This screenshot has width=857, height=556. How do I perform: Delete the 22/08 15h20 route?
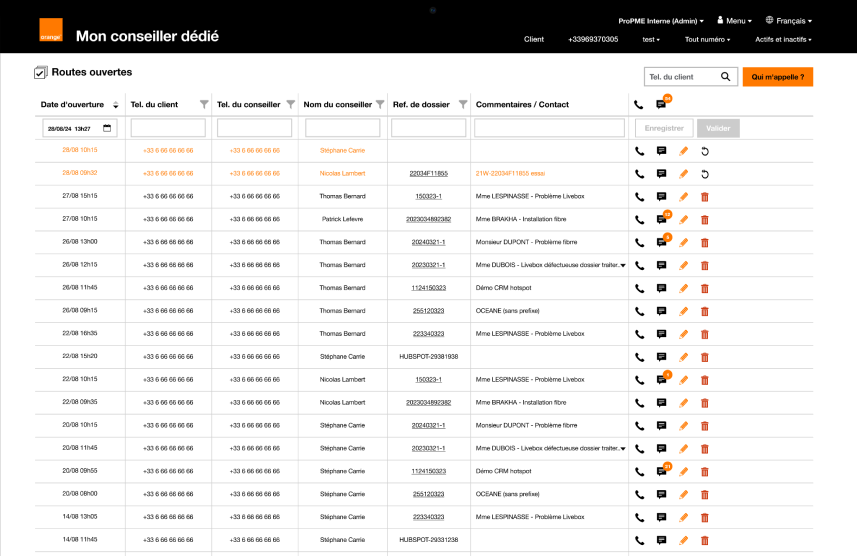point(705,358)
